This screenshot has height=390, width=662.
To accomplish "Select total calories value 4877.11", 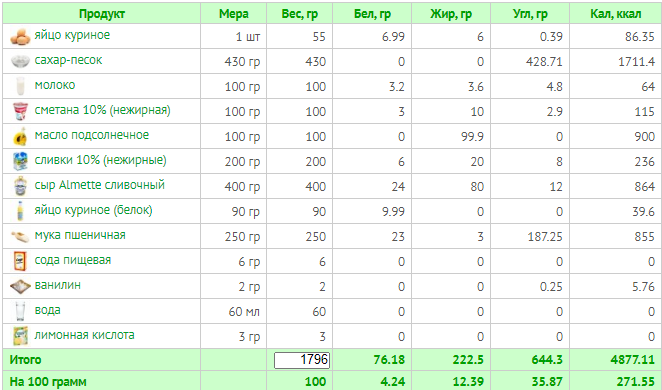I will pos(632,360).
